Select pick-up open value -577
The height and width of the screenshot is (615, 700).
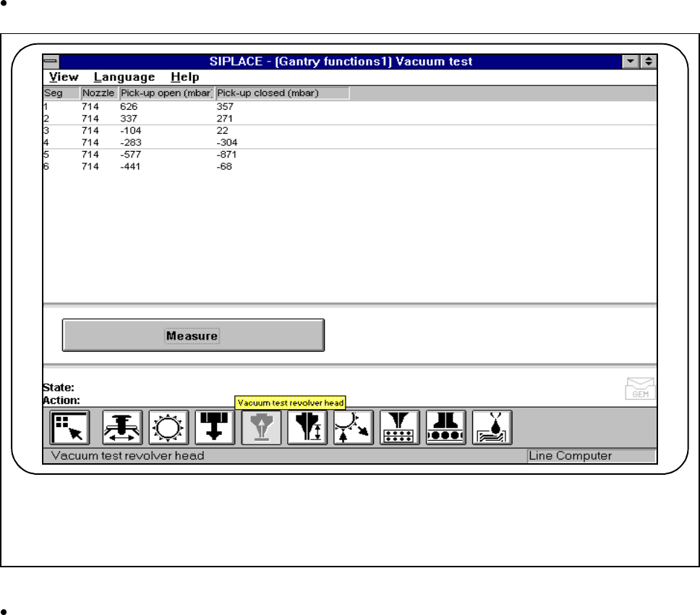tap(131, 155)
